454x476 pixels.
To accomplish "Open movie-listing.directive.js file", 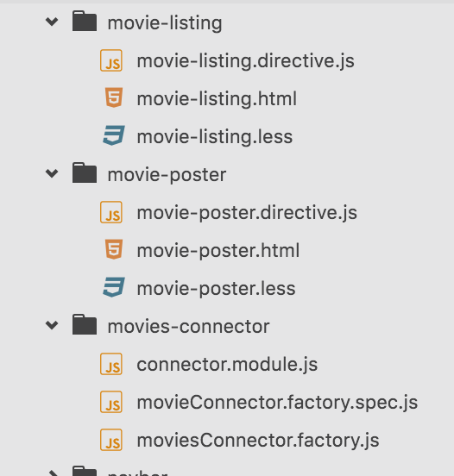I will 245,61.
